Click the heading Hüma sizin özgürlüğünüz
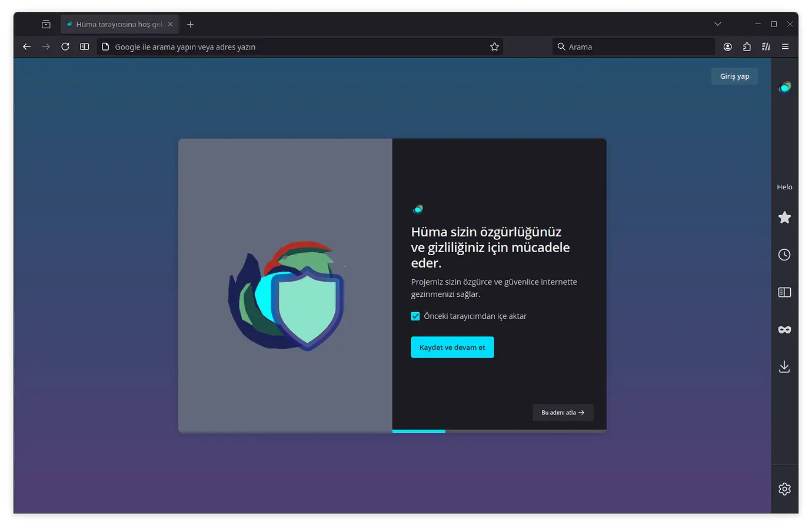The width and height of the screenshot is (812, 528). (x=490, y=248)
